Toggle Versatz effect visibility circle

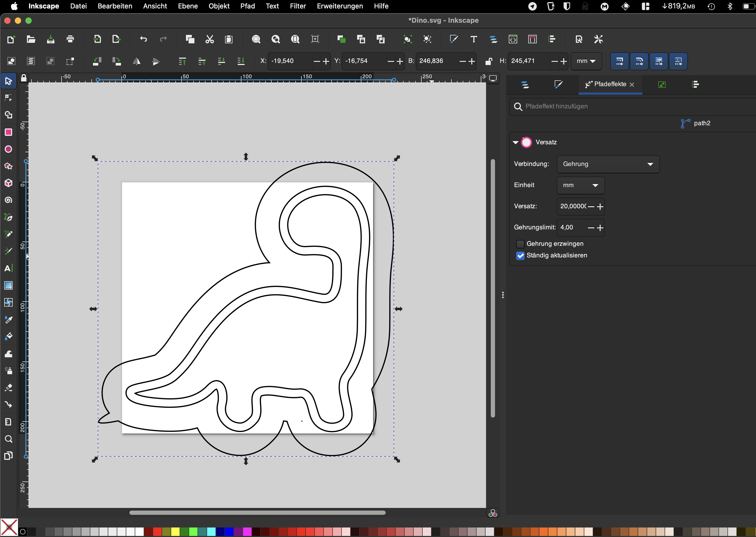coord(526,142)
